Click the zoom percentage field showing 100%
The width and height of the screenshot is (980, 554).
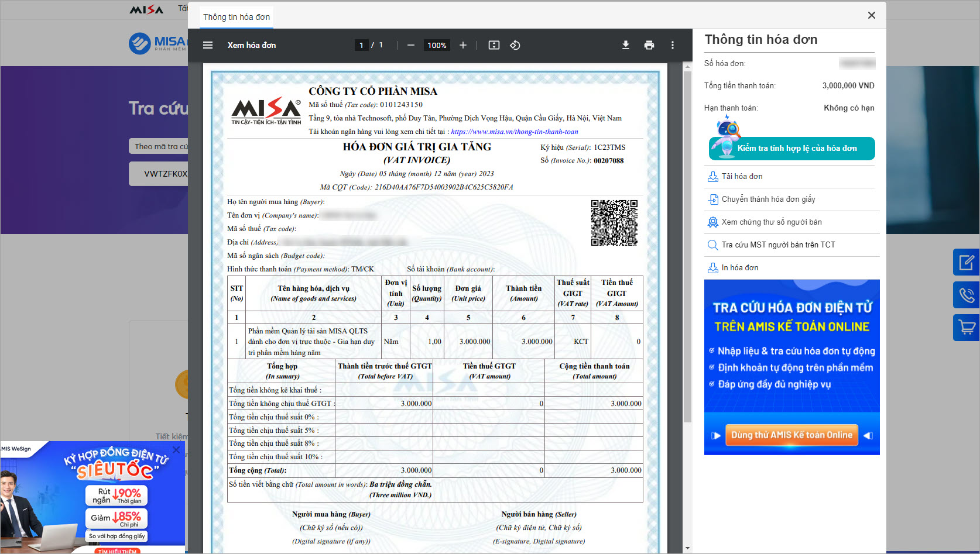tap(437, 45)
